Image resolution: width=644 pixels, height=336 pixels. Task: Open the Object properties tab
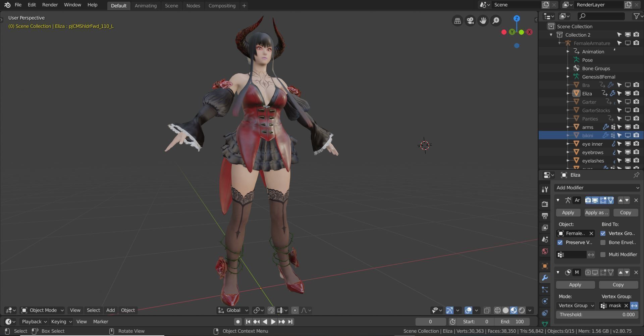(x=545, y=266)
